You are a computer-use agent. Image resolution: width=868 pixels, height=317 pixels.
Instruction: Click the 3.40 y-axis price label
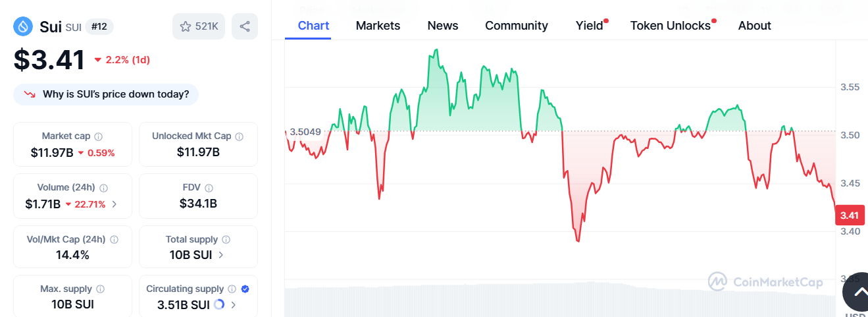pos(850,231)
